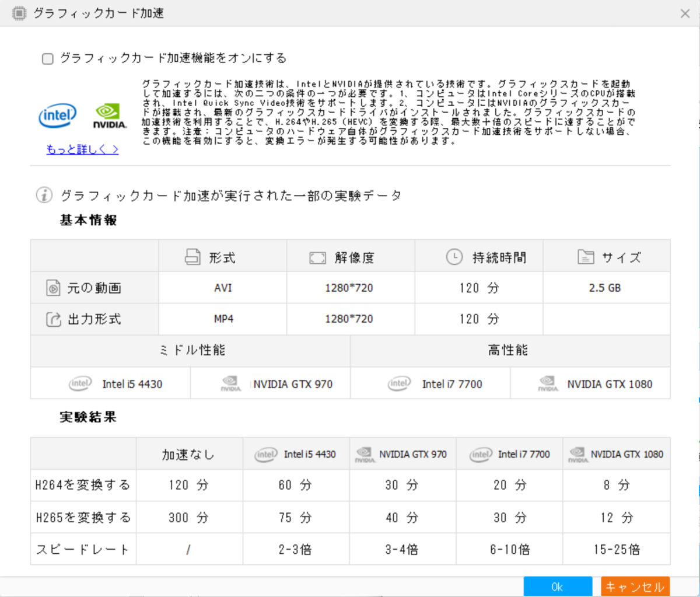Click the 出力形式 row export icon
The image size is (700, 597).
[54, 319]
